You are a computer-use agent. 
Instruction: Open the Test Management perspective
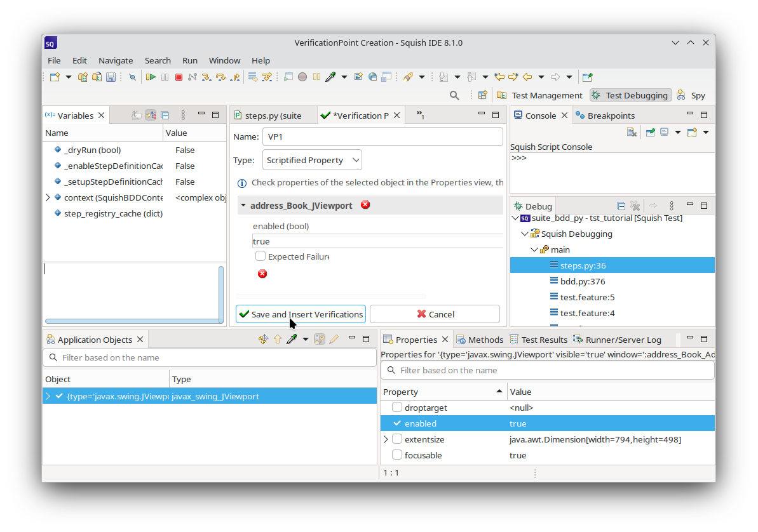(539, 95)
